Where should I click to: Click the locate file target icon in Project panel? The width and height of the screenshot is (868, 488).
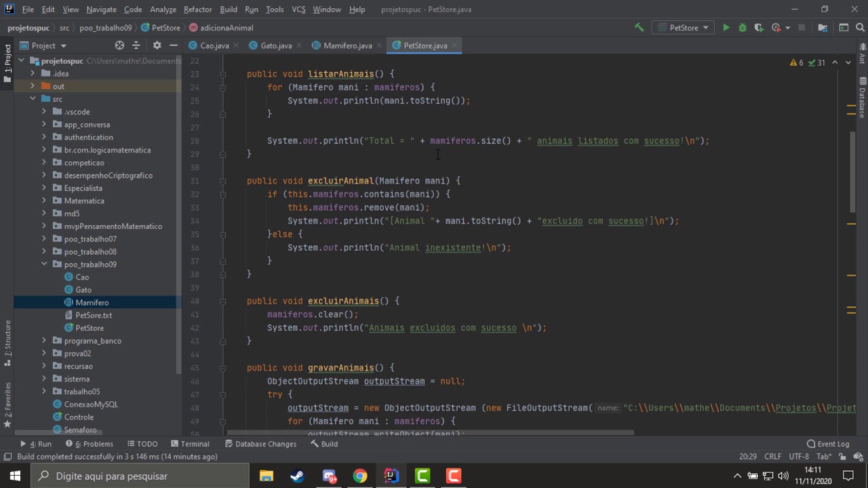(x=119, y=45)
